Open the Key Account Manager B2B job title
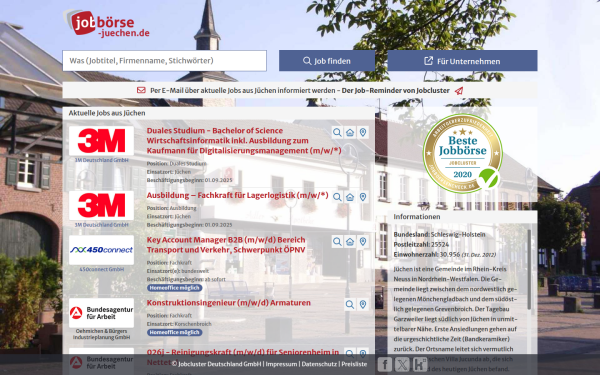The height and width of the screenshot is (375, 600). click(x=226, y=245)
